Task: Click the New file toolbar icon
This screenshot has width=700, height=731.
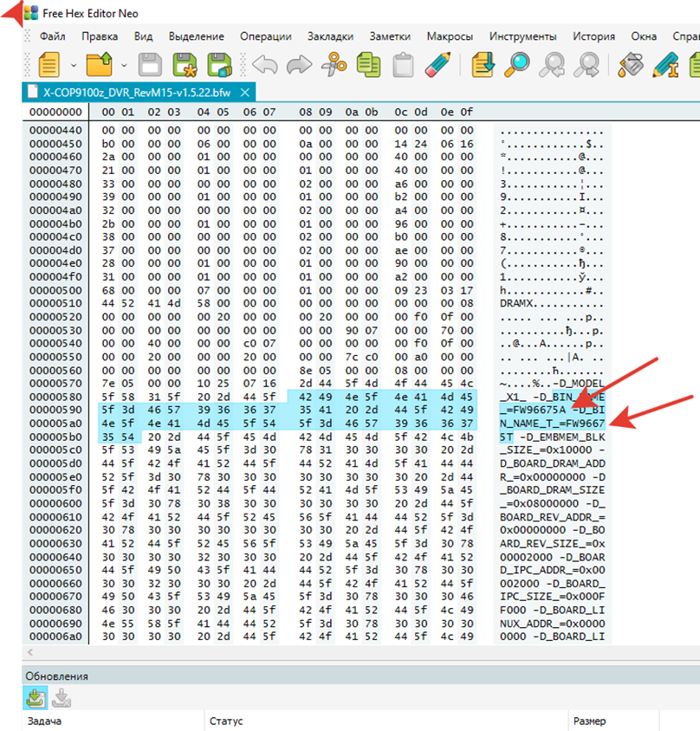Action: tap(49, 64)
